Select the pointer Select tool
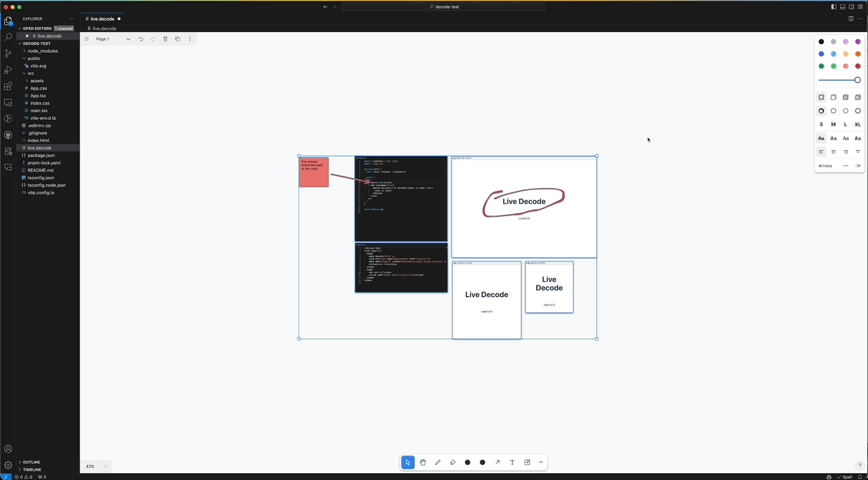 tap(408, 462)
